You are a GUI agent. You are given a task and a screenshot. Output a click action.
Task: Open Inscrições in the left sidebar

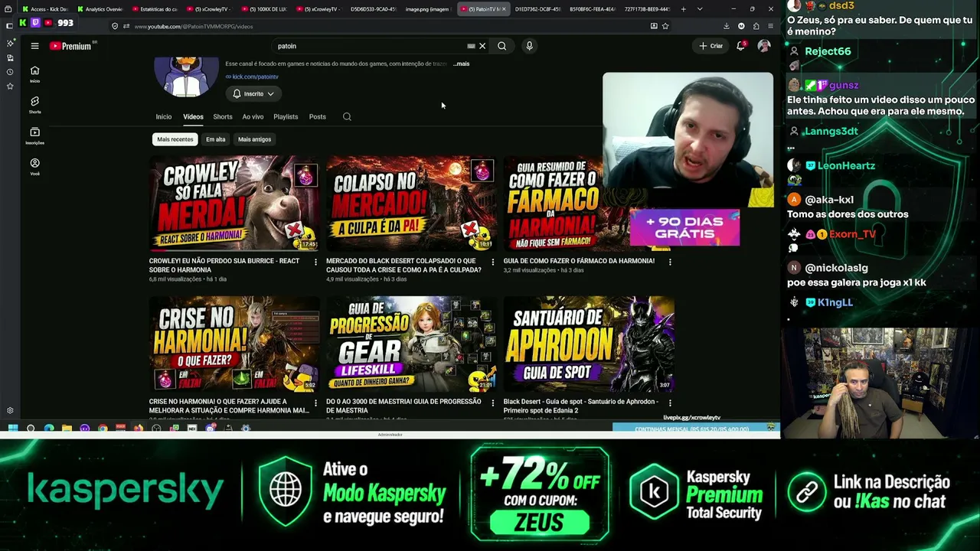pyautogui.click(x=34, y=136)
